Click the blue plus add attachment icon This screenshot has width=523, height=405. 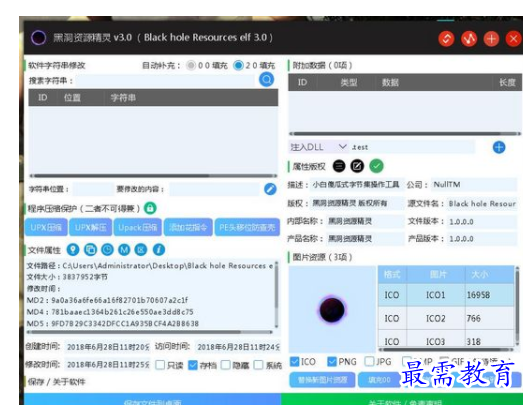coord(499,147)
